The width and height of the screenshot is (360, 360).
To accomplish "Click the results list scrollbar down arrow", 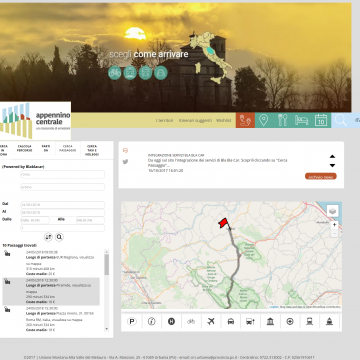I will coord(107,329).
